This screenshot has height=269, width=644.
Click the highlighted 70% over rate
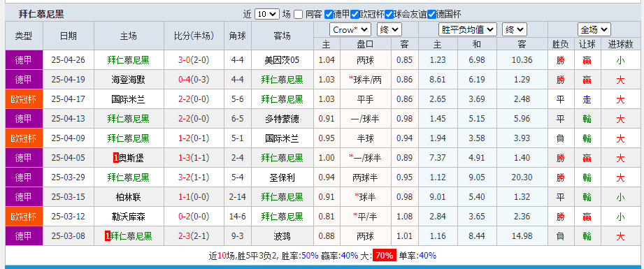[x=385, y=256]
